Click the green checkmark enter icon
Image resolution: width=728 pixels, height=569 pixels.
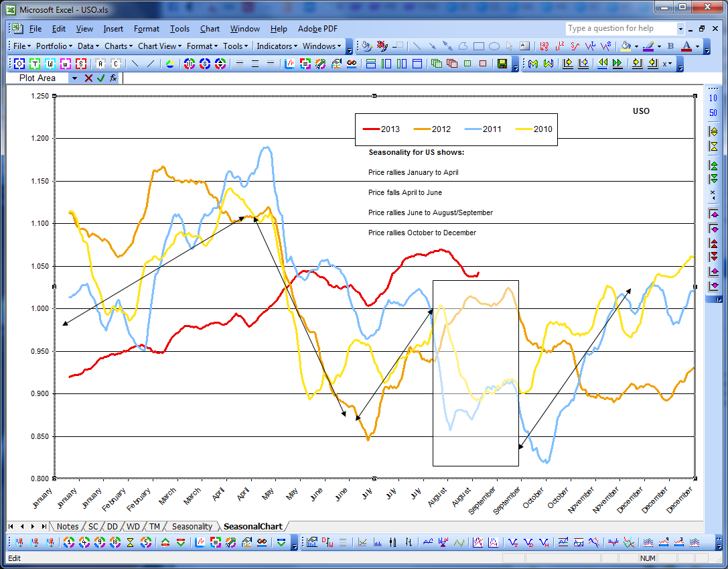(x=100, y=78)
